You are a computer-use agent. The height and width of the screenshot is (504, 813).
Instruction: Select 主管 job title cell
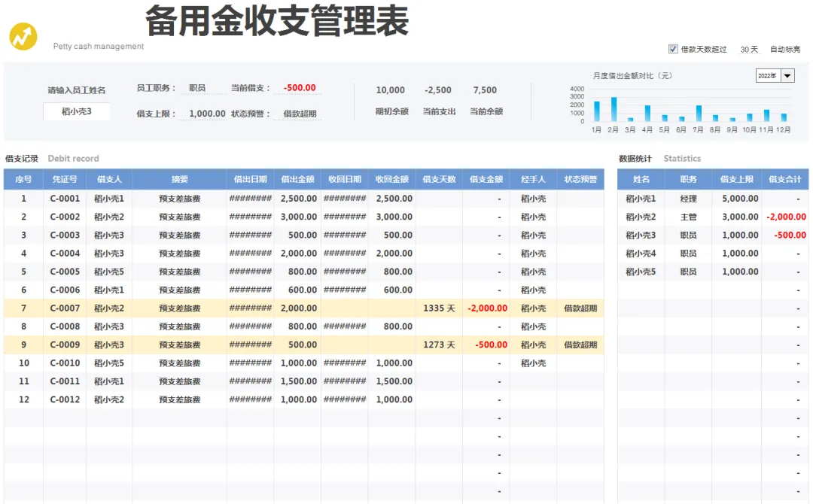pos(688,217)
